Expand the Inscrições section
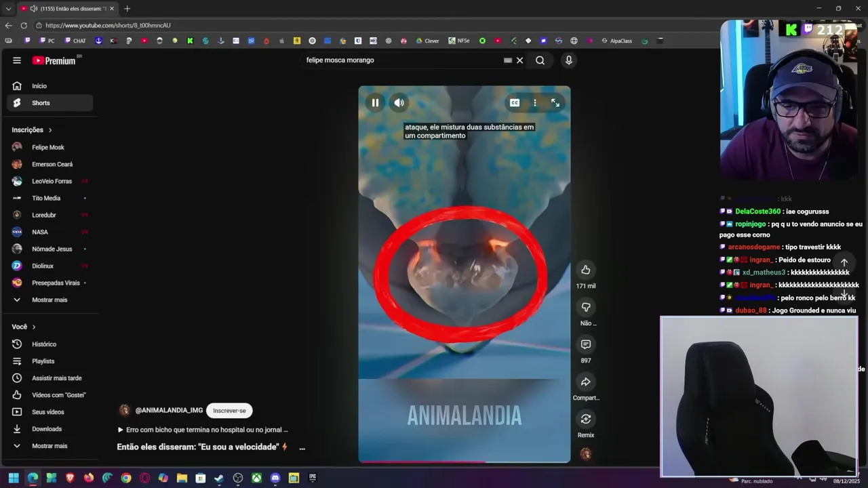Screen dimensions: 868x488 (32, 129)
